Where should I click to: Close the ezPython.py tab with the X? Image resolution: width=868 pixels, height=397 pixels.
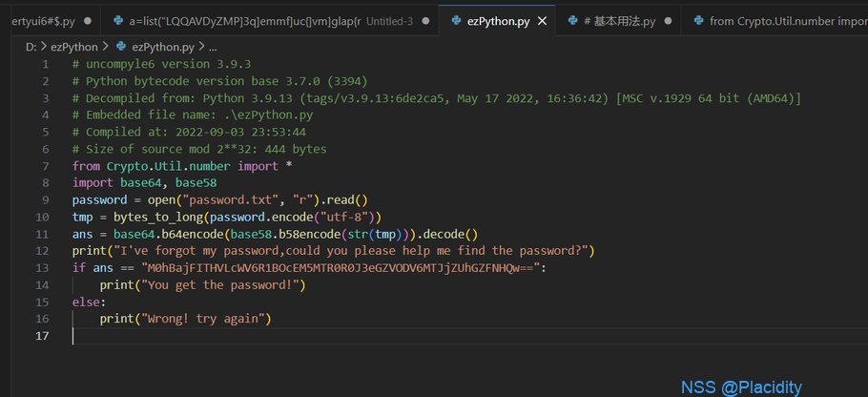[x=543, y=21]
